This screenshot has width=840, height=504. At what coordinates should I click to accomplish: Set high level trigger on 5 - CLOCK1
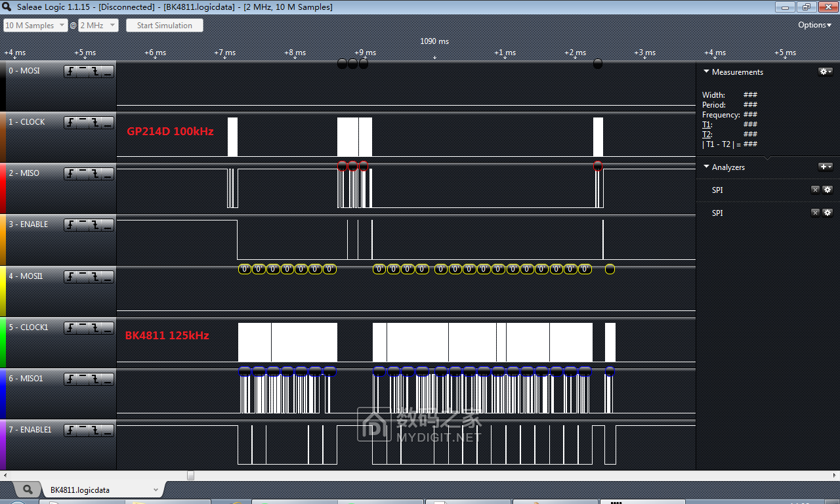[x=83, y=328]
